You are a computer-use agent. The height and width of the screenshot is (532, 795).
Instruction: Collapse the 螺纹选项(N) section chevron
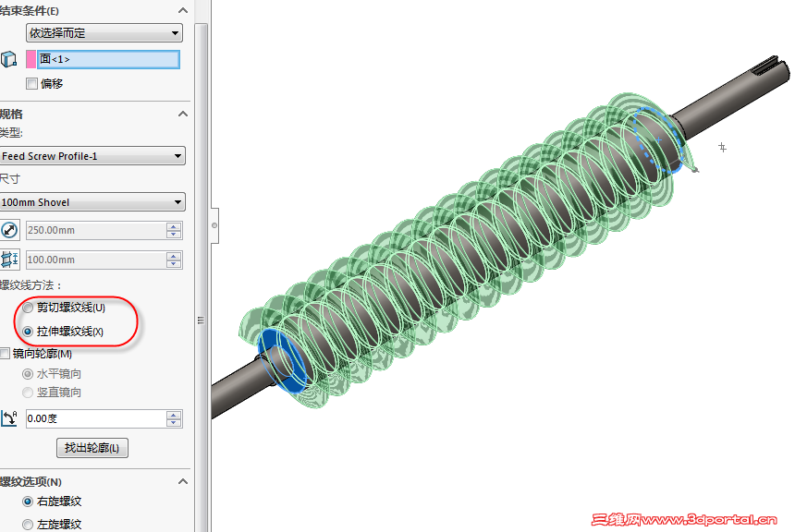(183, 481)
